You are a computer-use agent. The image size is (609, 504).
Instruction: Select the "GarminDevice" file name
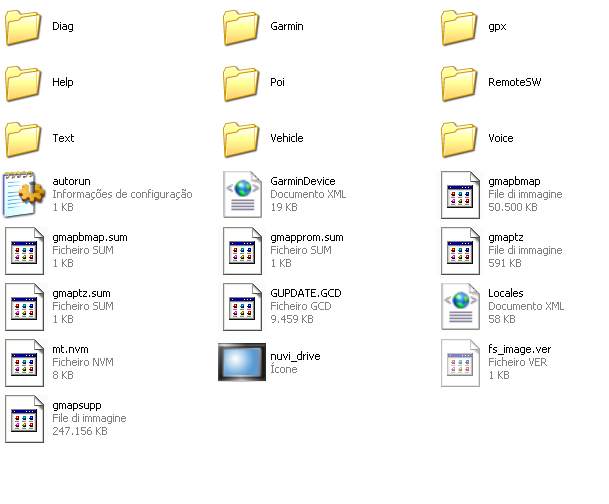303,181
